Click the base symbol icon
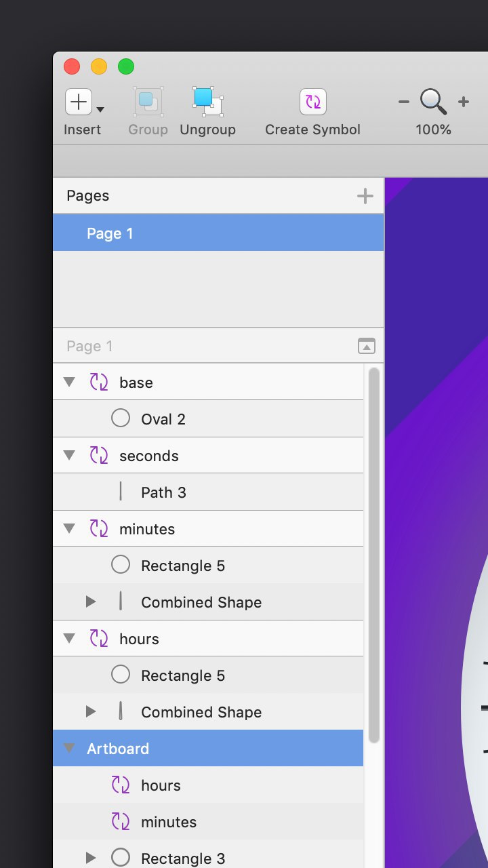The image size is (488, 868). tap(99, 382)
